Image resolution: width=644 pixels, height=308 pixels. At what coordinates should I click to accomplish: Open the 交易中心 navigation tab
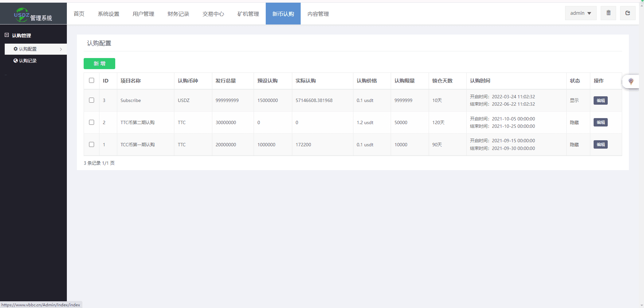pyautogui.click(x=213, y=14)
